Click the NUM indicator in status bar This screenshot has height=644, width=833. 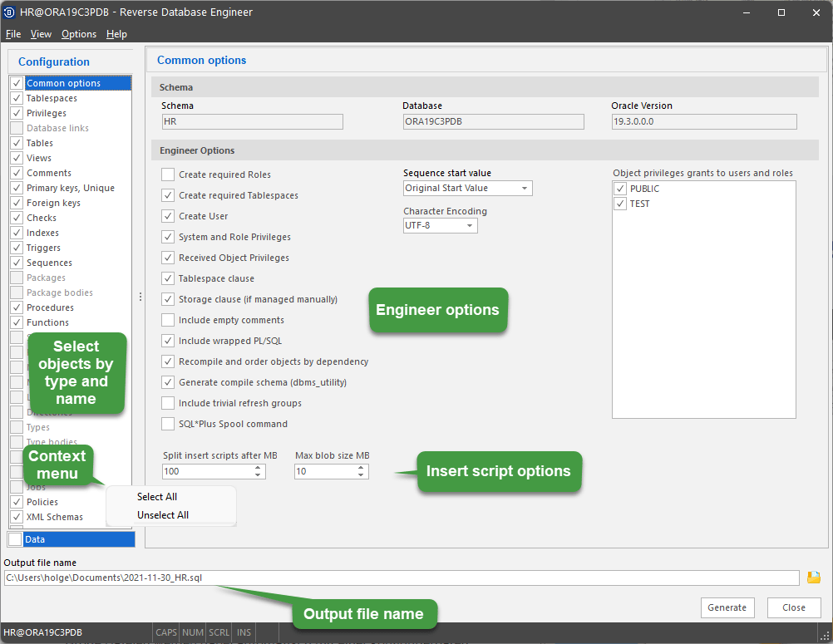coord(192,632)
